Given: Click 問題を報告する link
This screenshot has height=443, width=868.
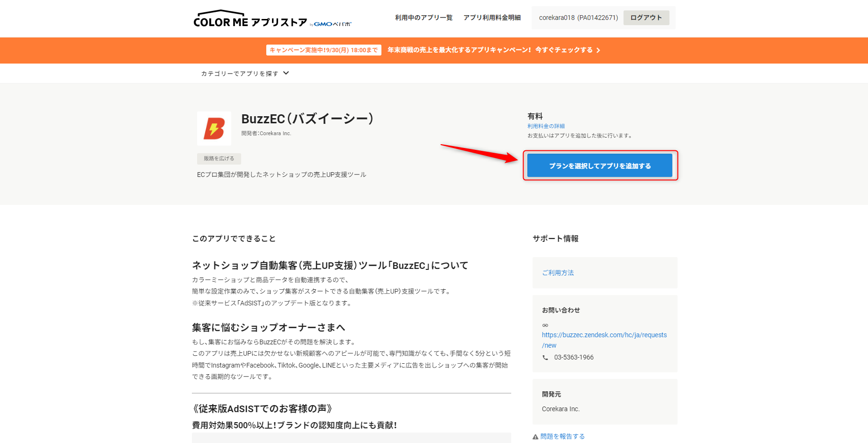Looking at the screenshot, I should tap(562, 436).
